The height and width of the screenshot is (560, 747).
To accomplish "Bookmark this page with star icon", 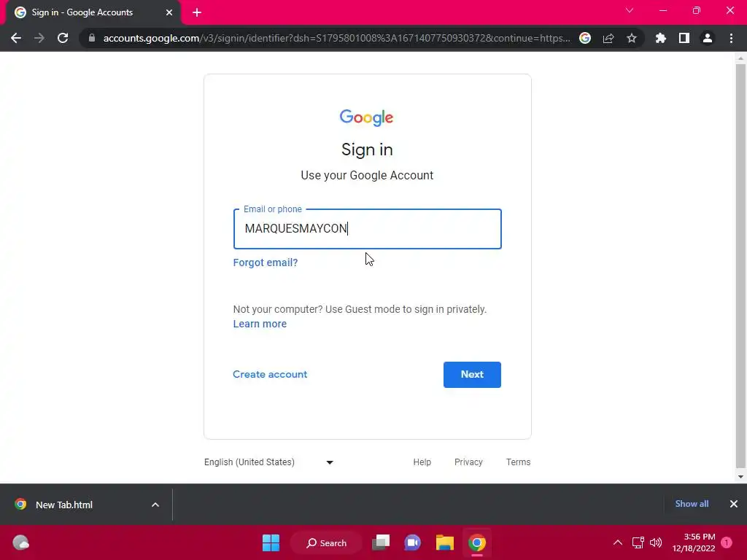I will click(631, 38).
